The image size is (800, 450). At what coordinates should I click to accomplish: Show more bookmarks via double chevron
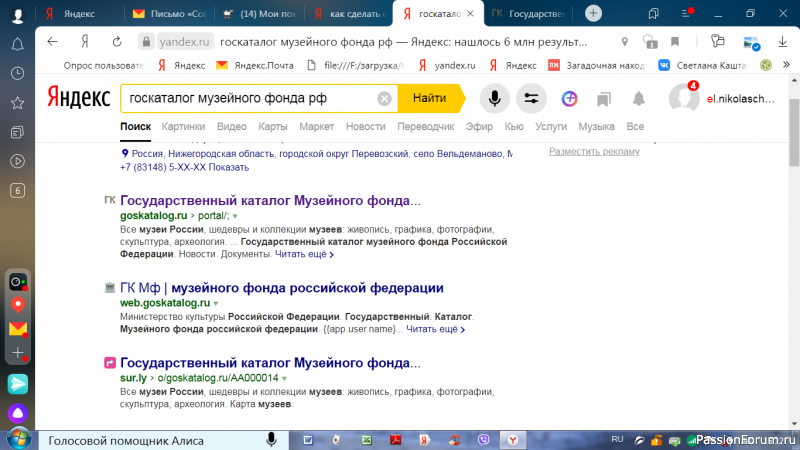[x=786, y=65]
